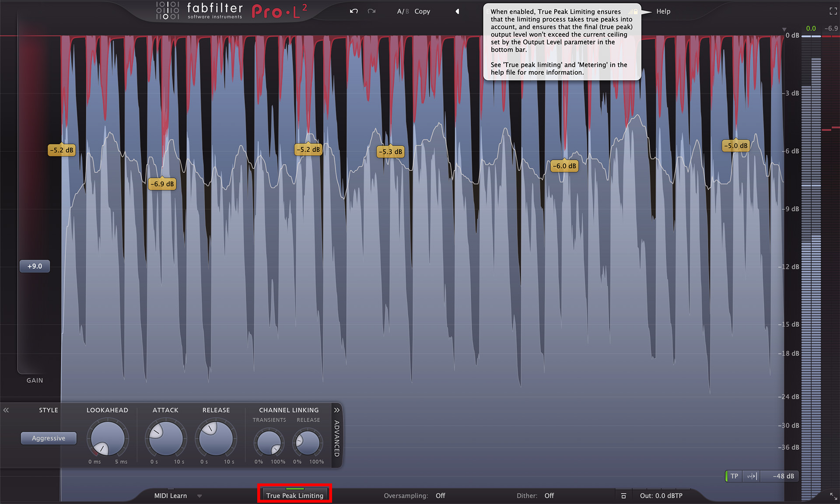Screen dimensions: 840x504
Task: Click the Out: 0.0 dBTP output level
Action: pyautogui.click(x=661, y=496)
